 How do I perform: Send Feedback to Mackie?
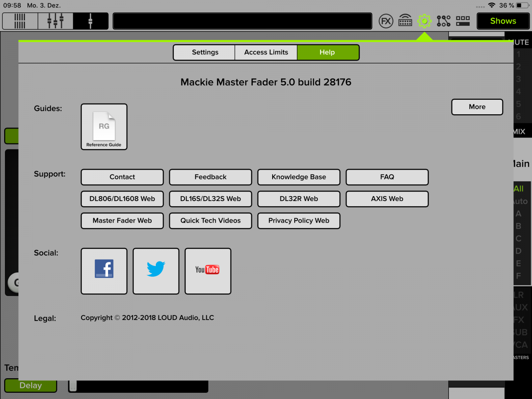coord(210,177)
